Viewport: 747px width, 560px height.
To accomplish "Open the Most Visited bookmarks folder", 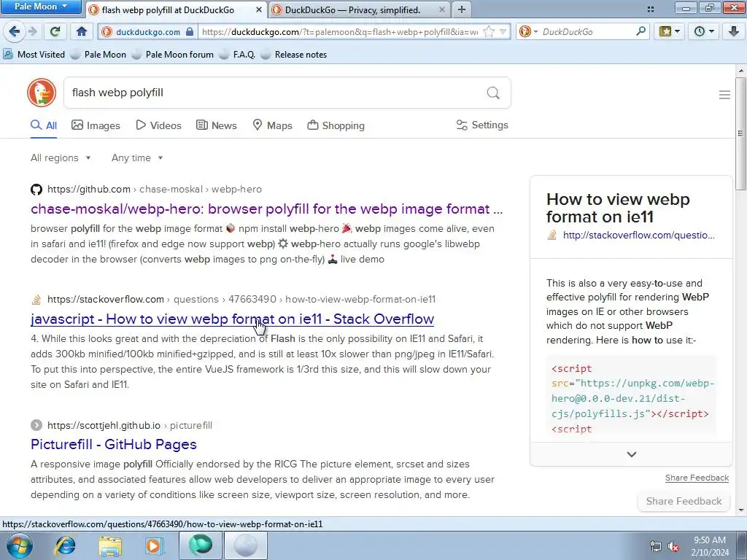I will (x=34, y=54).
